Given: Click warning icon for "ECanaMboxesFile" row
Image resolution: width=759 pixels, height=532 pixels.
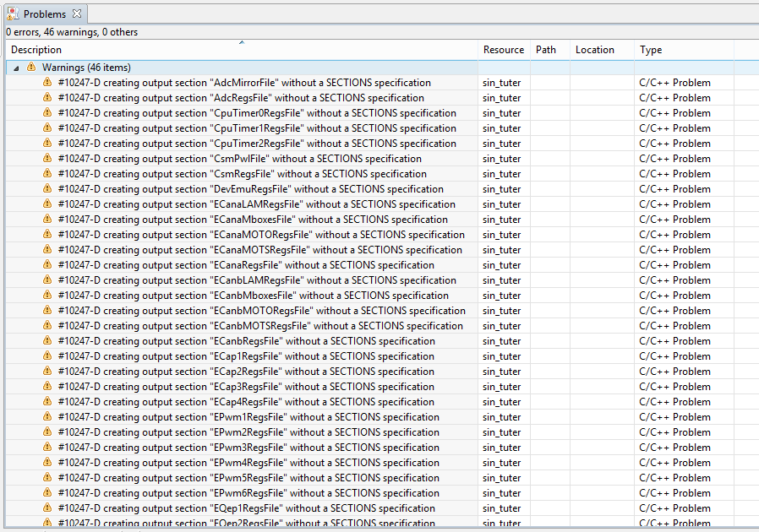Looking at the screenshot, I should click(x=47, y=219).
